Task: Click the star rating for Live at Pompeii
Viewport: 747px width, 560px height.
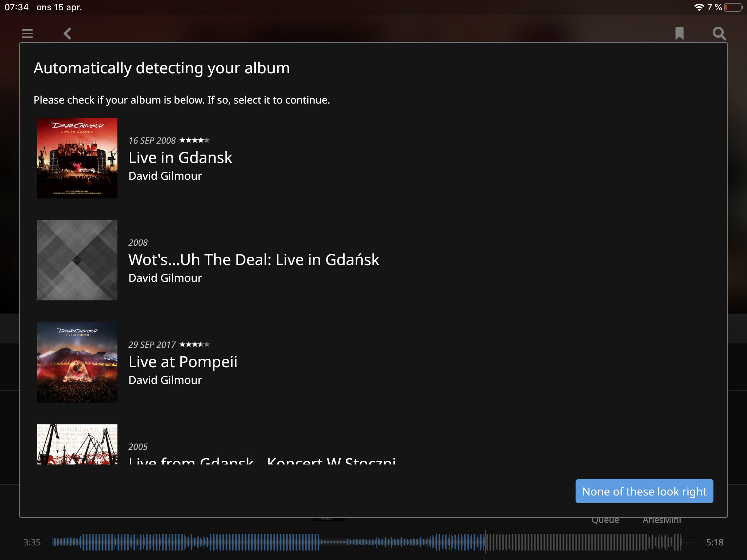Action: point(194,344)
